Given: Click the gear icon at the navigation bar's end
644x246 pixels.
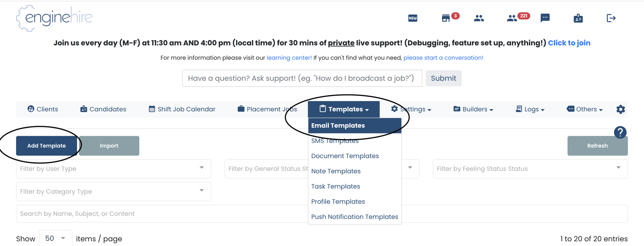Looking at the screenshot, I should (x=620, y=109).
